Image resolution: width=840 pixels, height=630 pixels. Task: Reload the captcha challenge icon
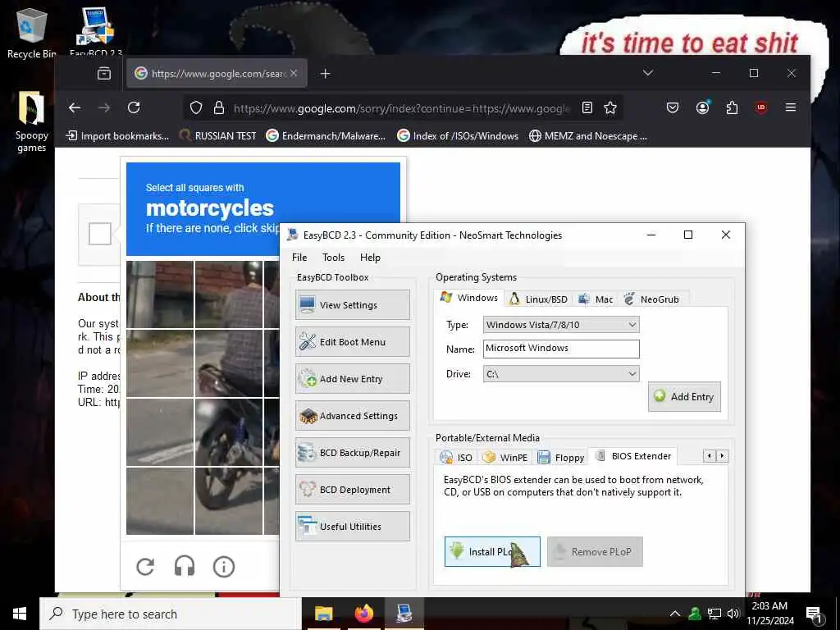(145, 566)
